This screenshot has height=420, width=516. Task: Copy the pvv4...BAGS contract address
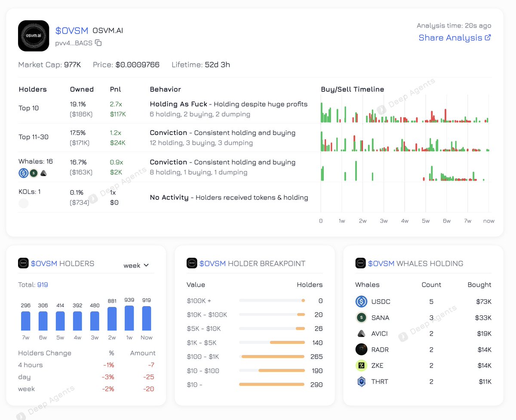point(98,43)
